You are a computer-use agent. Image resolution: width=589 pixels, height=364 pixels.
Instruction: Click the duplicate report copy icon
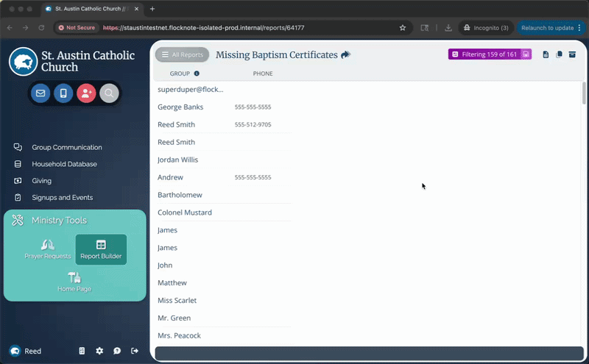(x=559, y=55)
